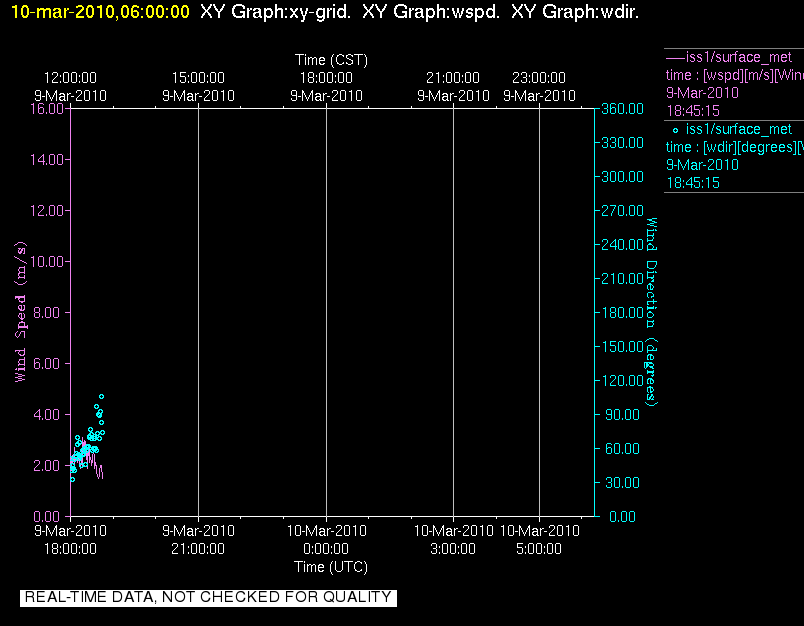The height and width of the screenshot is (626, 804).
Task: Click the 16.00 wind speed tick label
Action: [x=47, y=109]
